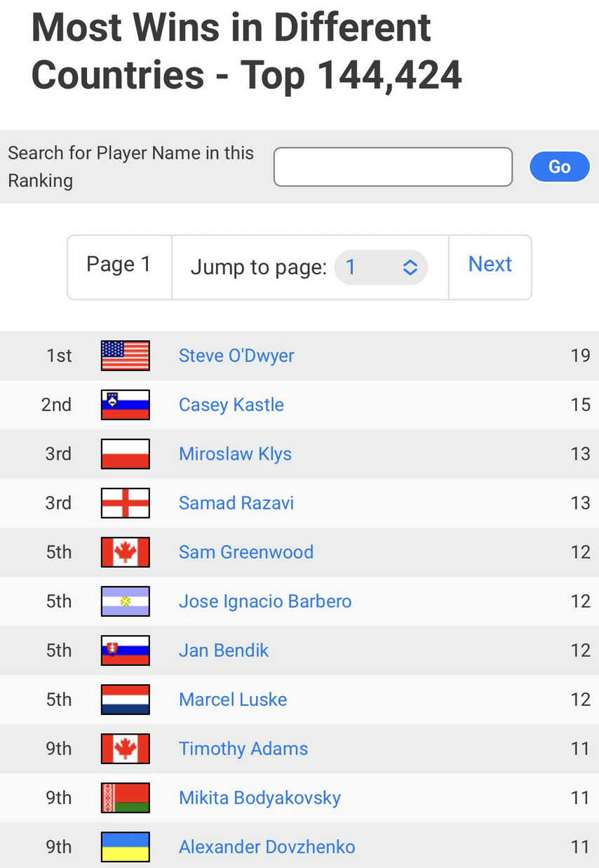
Task: Click the USA flag beside Steve O'Dwyer
Action: point(126,356)
